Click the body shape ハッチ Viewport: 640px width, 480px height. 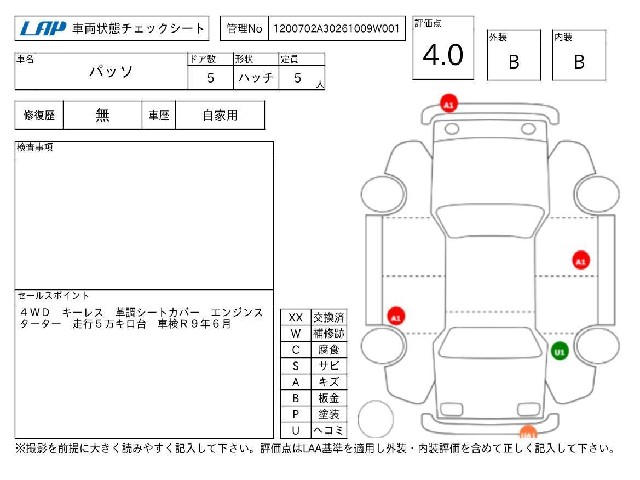click(256, 77)
